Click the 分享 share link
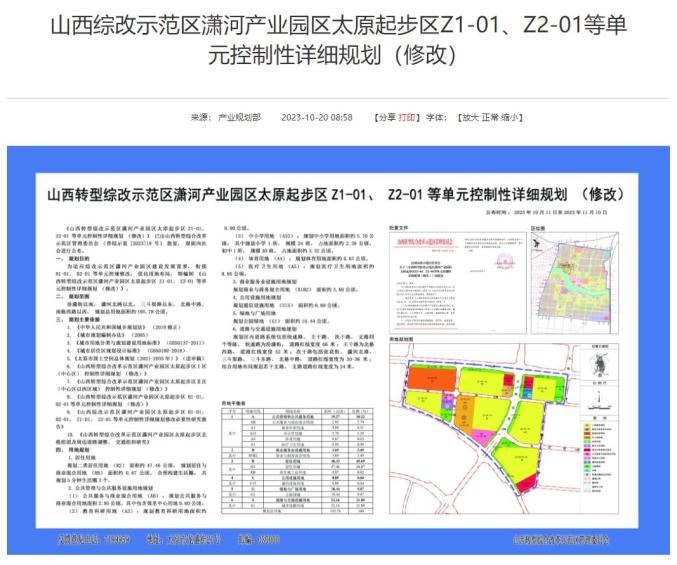Image resolution: width=677 pixels, height=565 pixels. (x=386, y=117)
